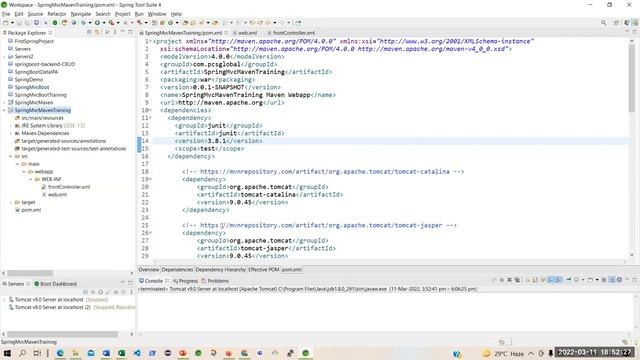Show hidden system tray icons chevron
This screenshot has height=360, width=640.
coord(531,353)
